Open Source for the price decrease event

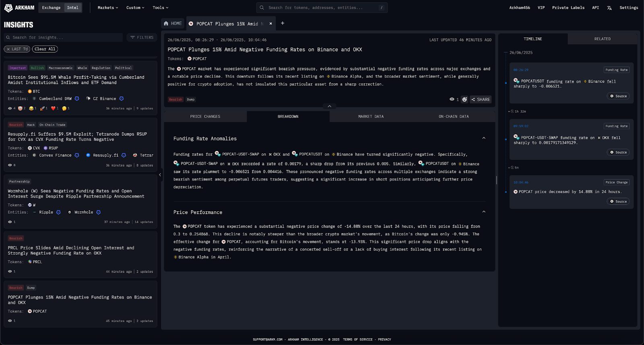(x=618, y=201)
